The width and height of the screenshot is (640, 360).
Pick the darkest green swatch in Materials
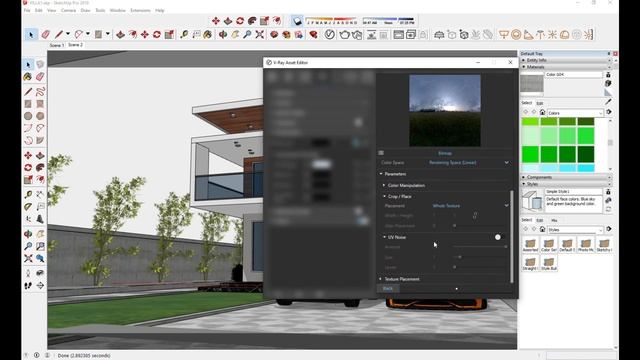click(x=586, y=155)
